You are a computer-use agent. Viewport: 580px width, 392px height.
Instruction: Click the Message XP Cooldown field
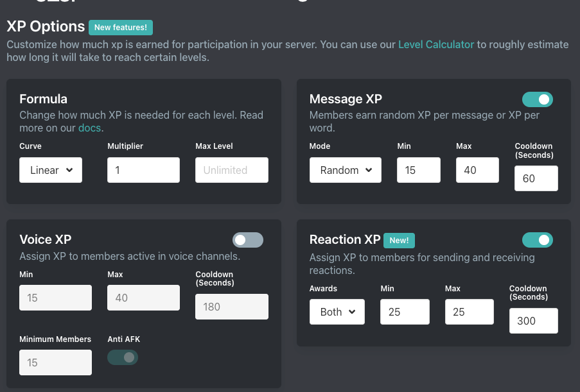click(536, 178)
